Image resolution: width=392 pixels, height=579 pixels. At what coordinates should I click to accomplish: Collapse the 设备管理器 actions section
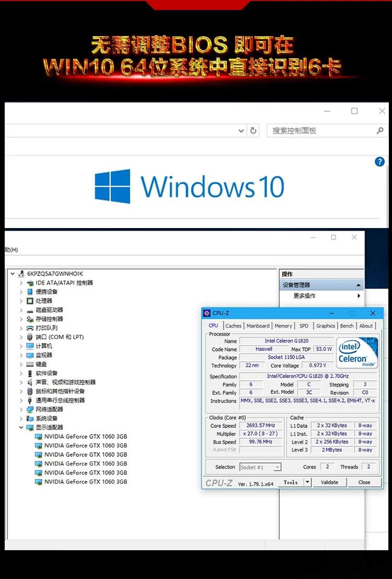click(x=359, y=285)
